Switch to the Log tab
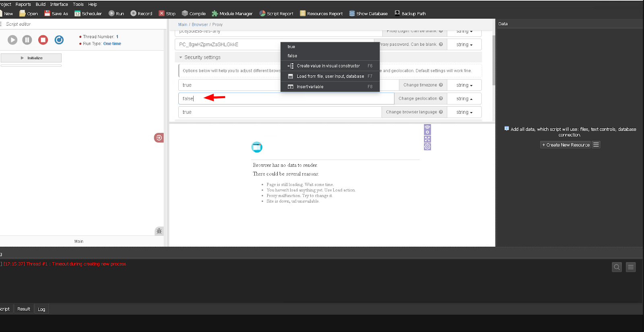 pos(41,309)
